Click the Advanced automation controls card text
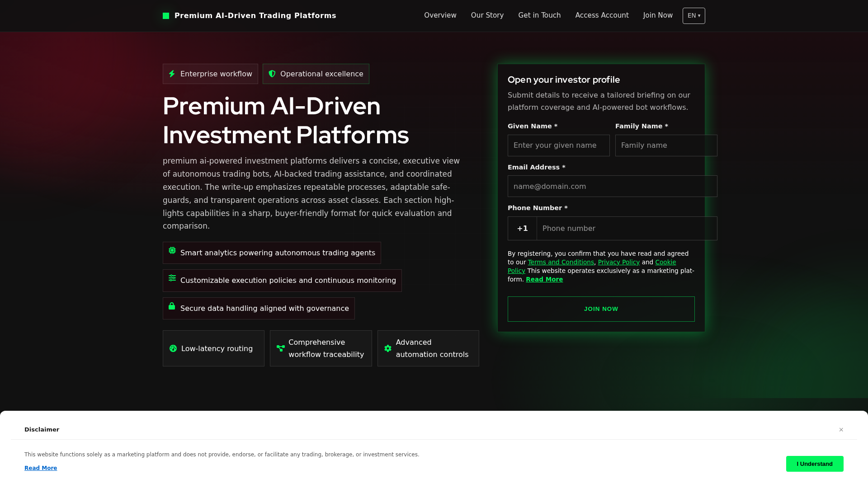Image resolution: width=868 pixels, height=488 pixels. [x=432, y=348]
